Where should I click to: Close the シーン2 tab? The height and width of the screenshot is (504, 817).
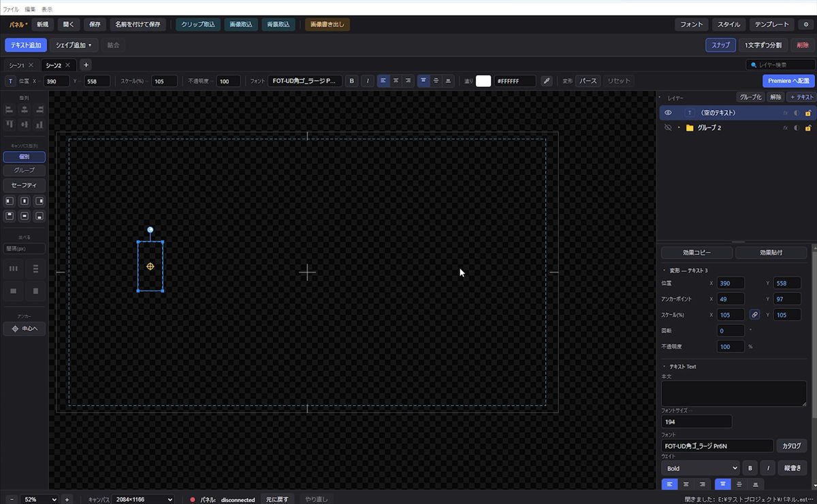pyautogui.click(x=69, y=65)
